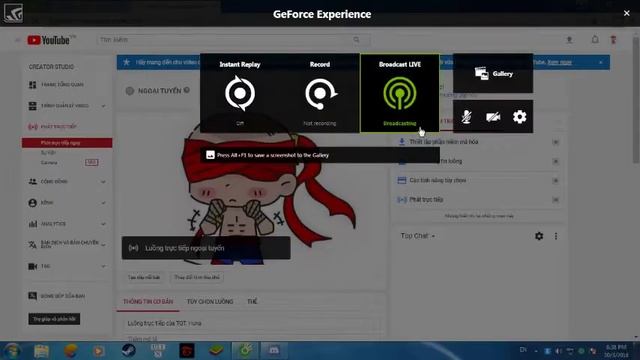
Task: Click the active green browser taskbar icon
Action: [245, 351]
